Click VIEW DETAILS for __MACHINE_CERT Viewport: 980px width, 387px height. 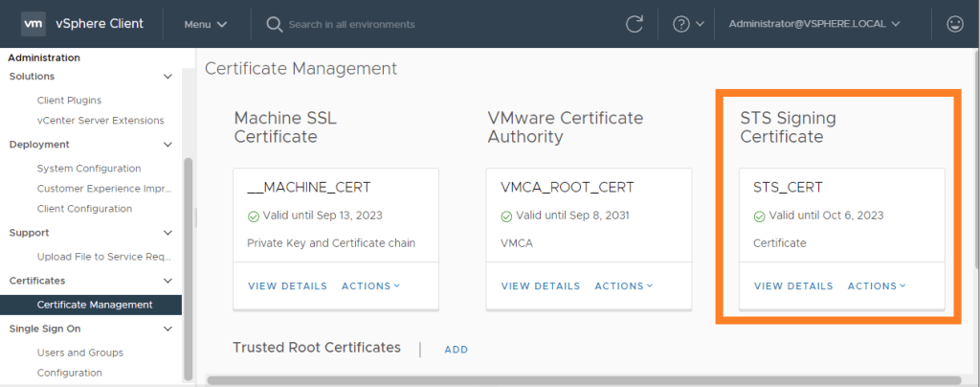pyautogui.click(x=287, y=285)
